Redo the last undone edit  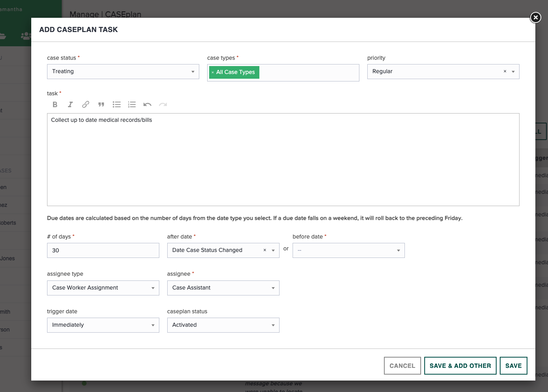(163, 104)
